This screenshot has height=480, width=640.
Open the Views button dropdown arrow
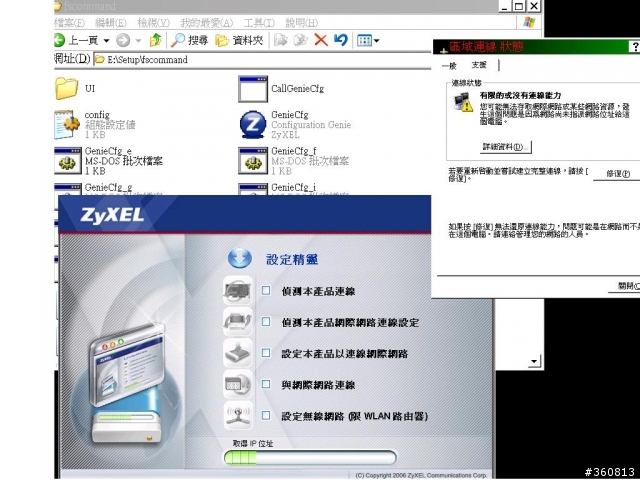pos(376,40)
